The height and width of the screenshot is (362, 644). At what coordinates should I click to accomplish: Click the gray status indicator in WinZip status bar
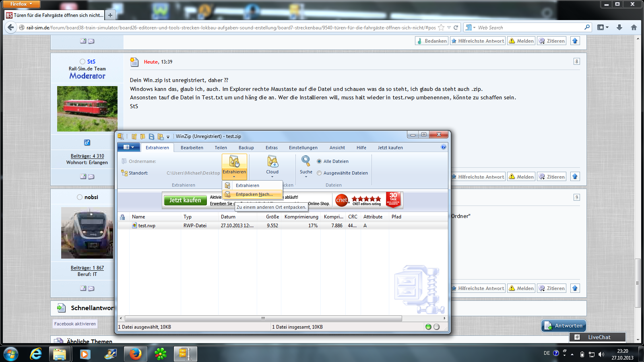pos(436,327)
